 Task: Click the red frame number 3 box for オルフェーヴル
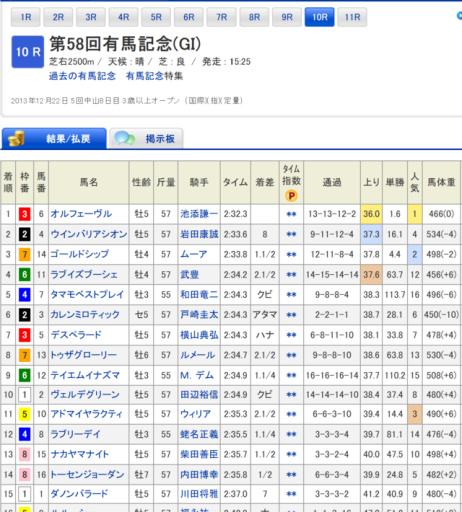tap(25, 214)
